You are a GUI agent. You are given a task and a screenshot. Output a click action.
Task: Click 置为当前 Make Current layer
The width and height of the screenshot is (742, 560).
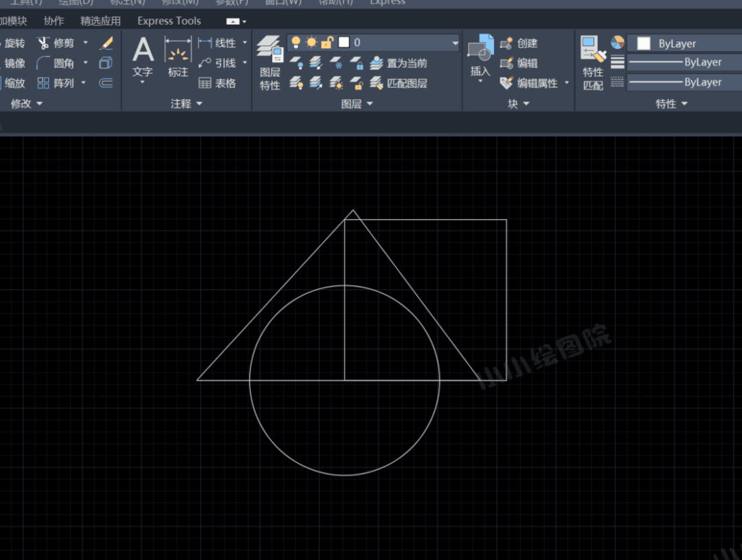[x=398, y=63]
